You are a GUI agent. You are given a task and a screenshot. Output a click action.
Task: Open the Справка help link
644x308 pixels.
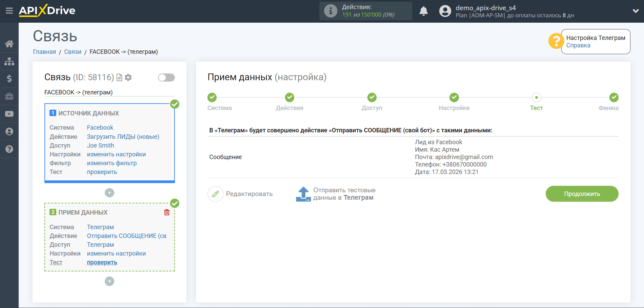coord(578,45)
